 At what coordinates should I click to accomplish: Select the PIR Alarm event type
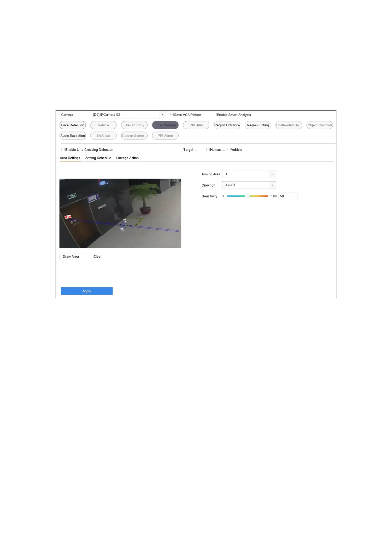click(x=165, y=136)
